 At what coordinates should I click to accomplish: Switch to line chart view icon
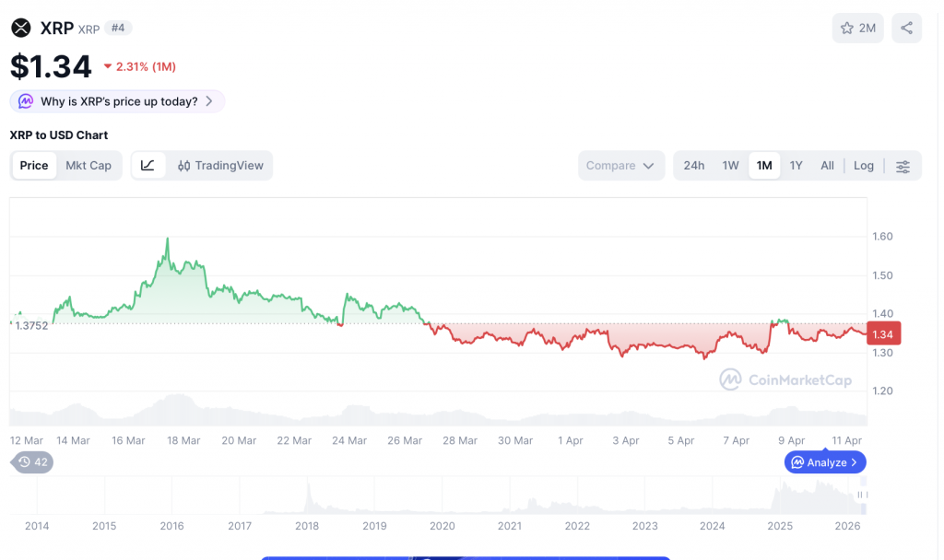(147, 166)
